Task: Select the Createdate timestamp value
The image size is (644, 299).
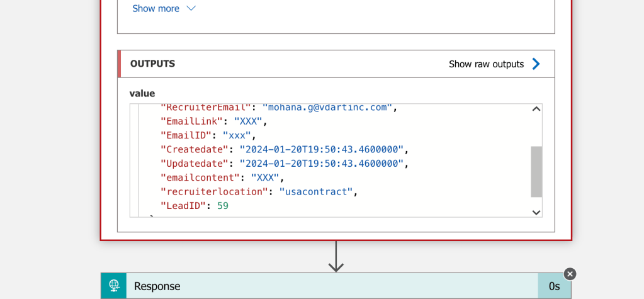Action: tap(322, 149)
